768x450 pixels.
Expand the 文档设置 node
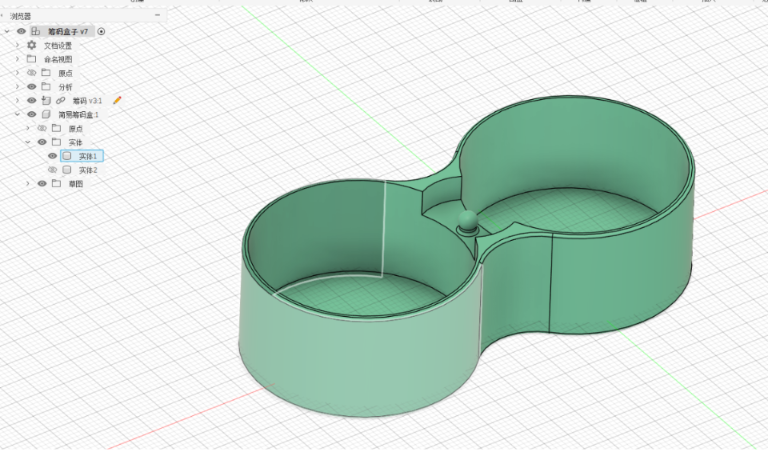pos(18,45)
